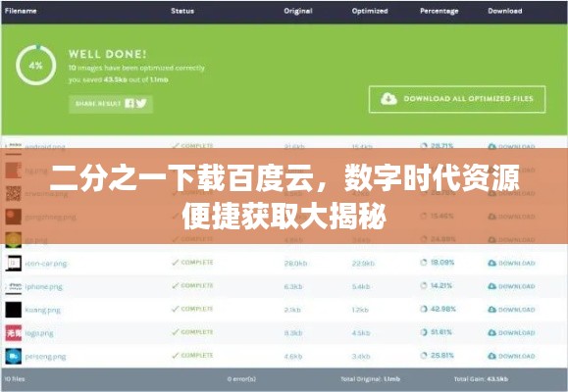Open the peiseng.png blue thumbnail
This screenshot has height=392, width=568.
click(14, 356)
